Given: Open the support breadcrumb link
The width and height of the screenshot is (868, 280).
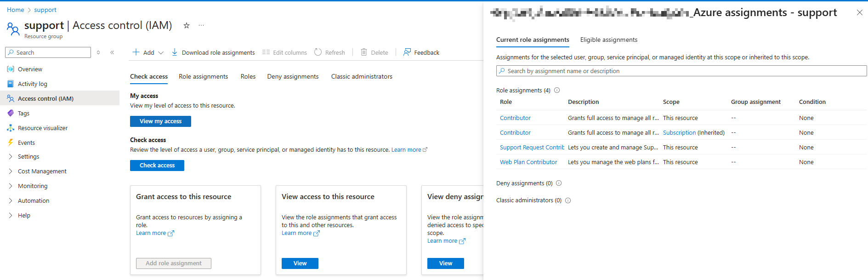Looking at the screenshot, I should click(x=45, y=10).
